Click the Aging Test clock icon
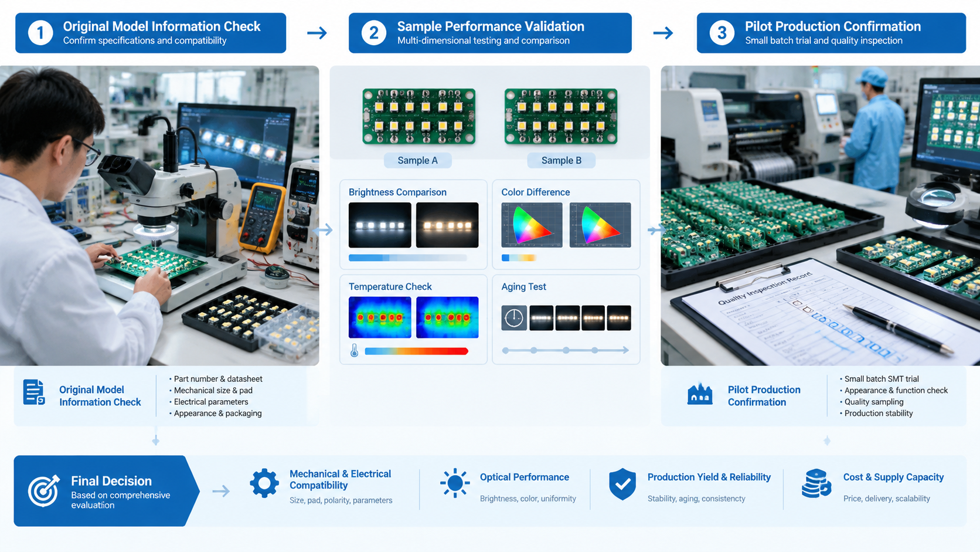Screen dimensions: 980x552 (514, 318)
